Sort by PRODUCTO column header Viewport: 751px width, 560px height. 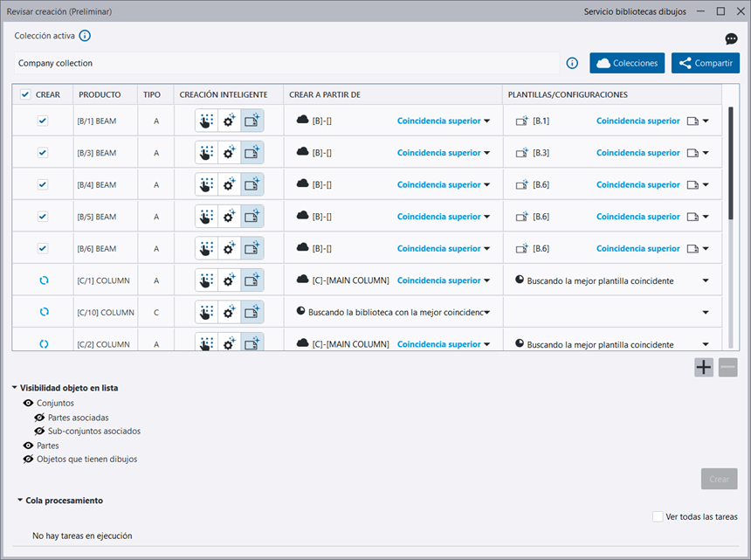click(100, 94)
